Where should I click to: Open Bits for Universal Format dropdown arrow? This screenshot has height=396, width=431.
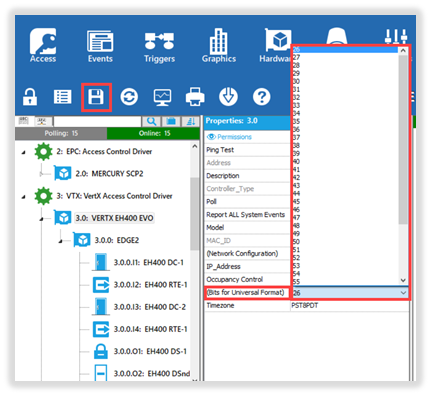click(403, 293)
